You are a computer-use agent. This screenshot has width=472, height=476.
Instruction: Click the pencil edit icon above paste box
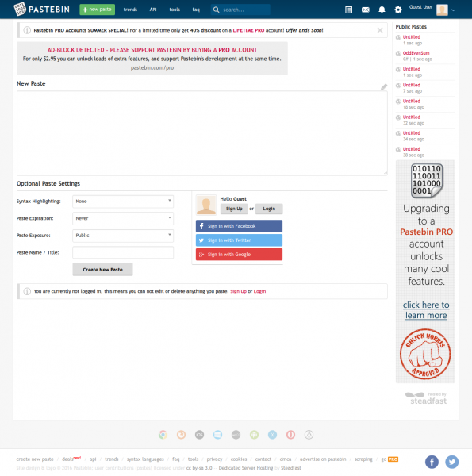coord(384,87)
